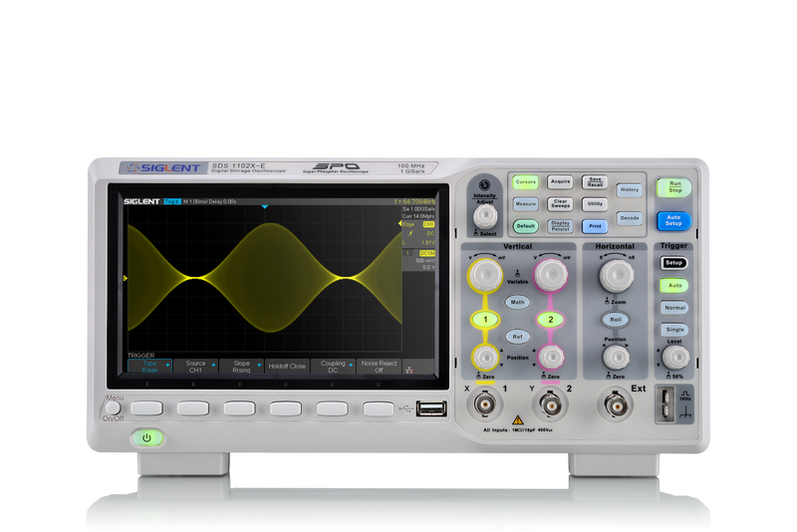The image size is (797, 532).
Task: Select the Normal trigger mode button
Action: [675, 308]
